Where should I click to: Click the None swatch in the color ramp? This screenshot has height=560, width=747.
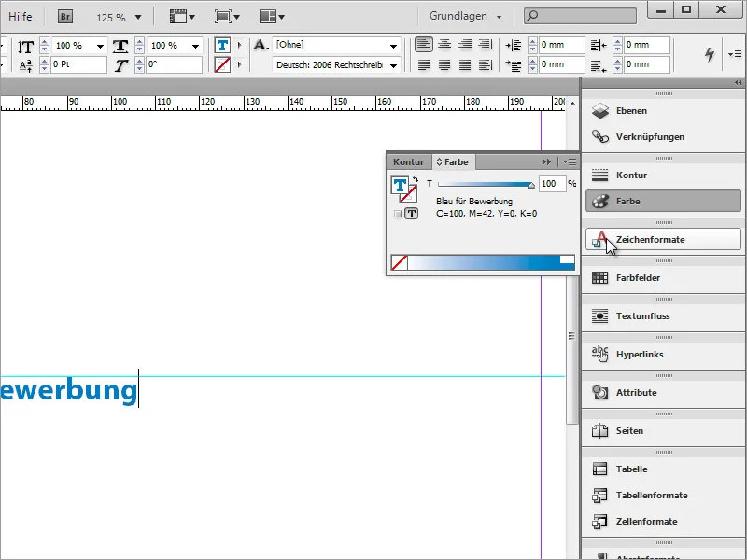[x=400, y=262]
